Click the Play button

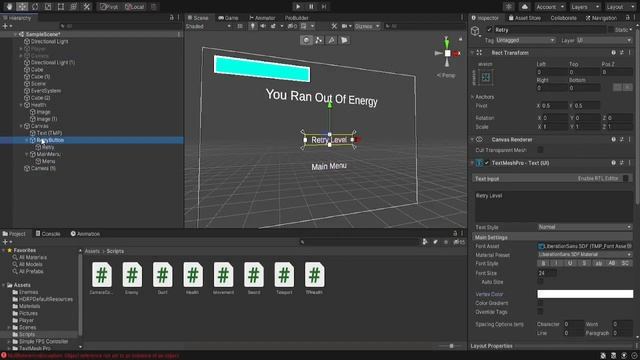298,7
